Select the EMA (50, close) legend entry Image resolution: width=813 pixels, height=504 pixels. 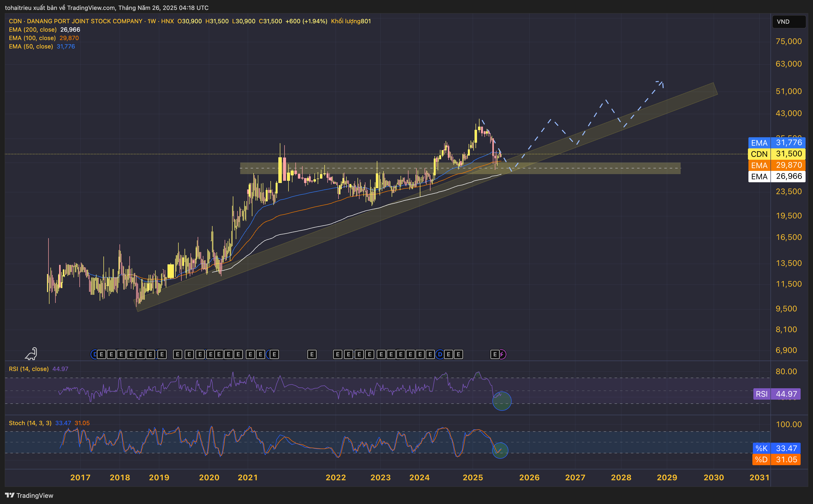42,46
